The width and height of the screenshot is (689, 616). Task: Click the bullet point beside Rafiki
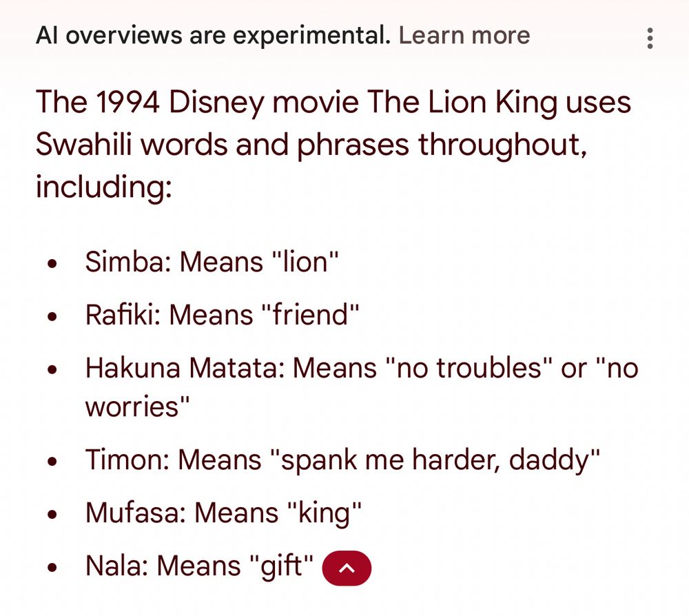52,316
